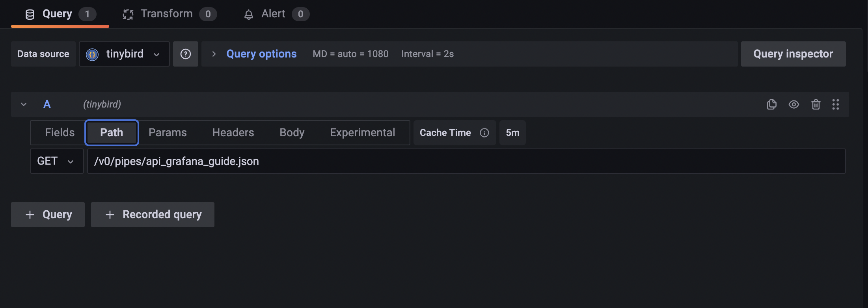This screenshot has height=308, width=868.
Task: Delete query A using trash icon
Action: [816, 104]
